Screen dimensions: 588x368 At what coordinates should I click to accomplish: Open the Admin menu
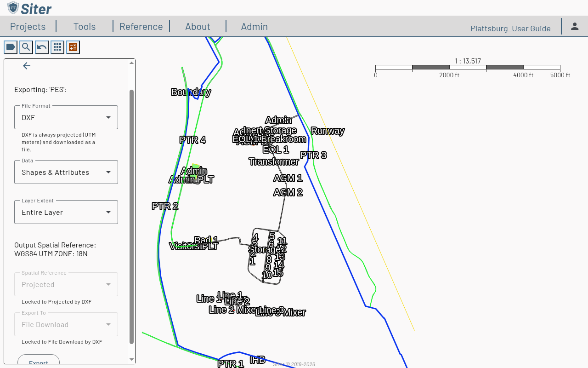tap(254, 26)
